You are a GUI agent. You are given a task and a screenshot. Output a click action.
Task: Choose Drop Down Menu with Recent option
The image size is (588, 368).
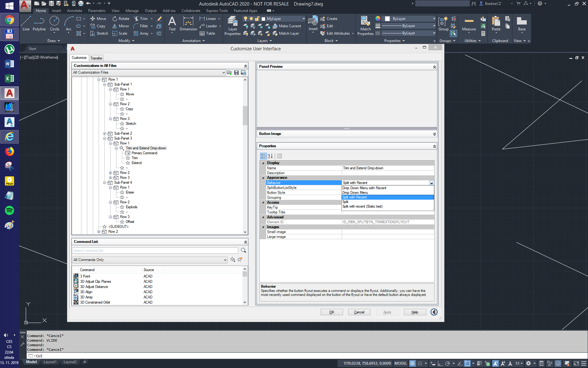click(x=364, y=188)
